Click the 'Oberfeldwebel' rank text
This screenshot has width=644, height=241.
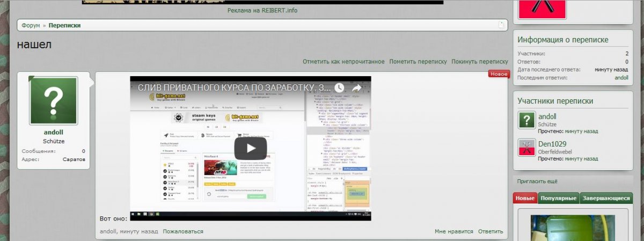(556, 152)
